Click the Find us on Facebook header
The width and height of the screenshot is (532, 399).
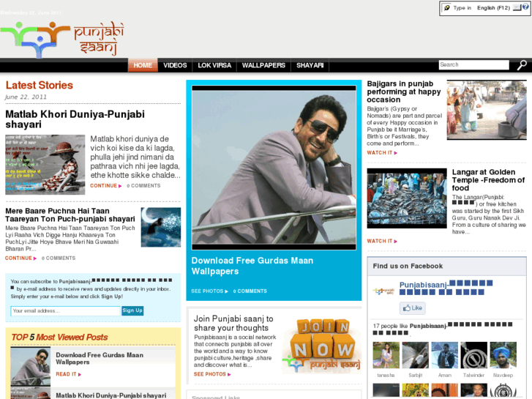point(408,266)
